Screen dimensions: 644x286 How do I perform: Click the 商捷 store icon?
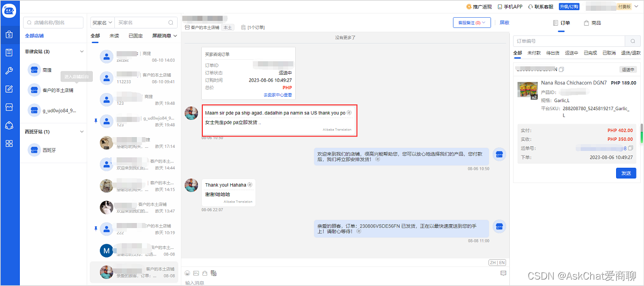[34, 69]
